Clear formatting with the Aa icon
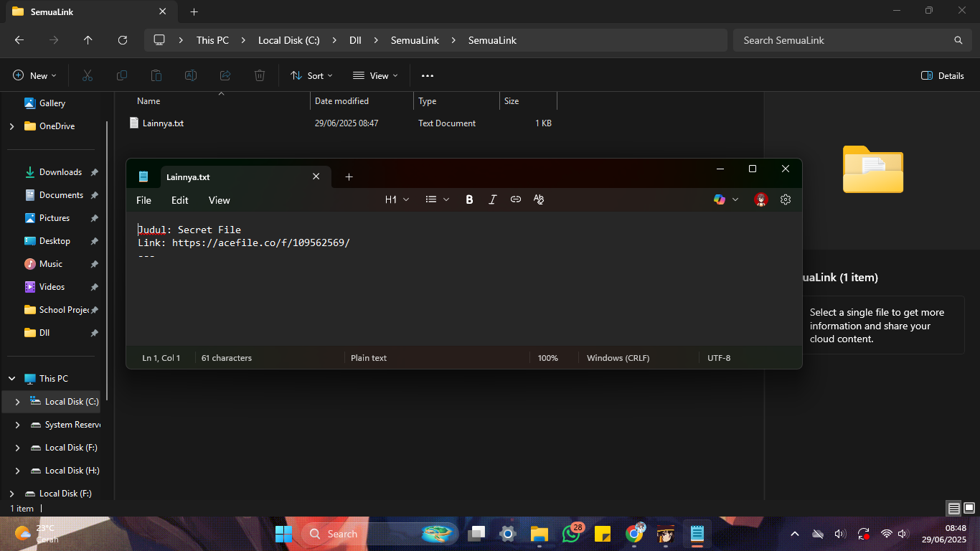 pos(539,199)
